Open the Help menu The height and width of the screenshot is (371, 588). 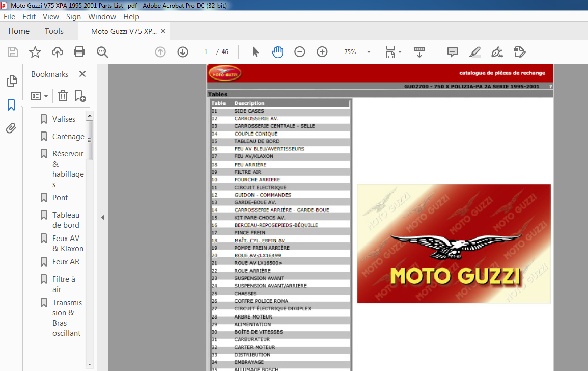pyautogui.click(x=131, y=16)
